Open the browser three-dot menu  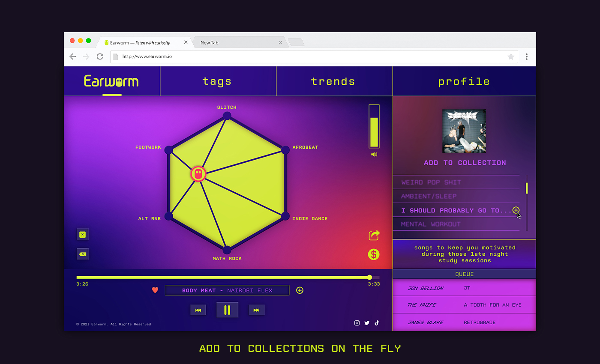coord(527,57)
